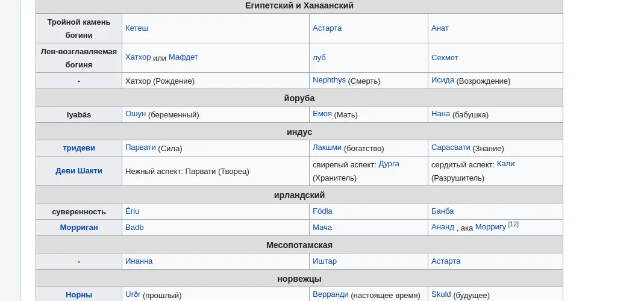Open the Инанна link

pos(139,261)
